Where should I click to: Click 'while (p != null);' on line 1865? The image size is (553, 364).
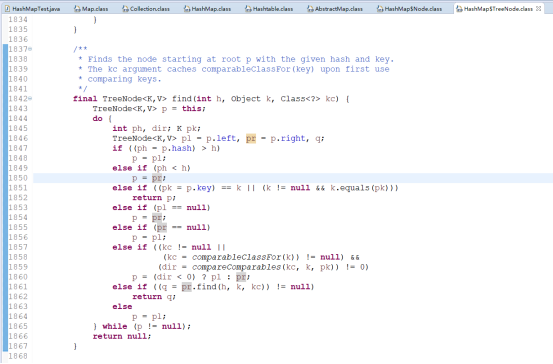pyautogui.click(x=146, y=326)
